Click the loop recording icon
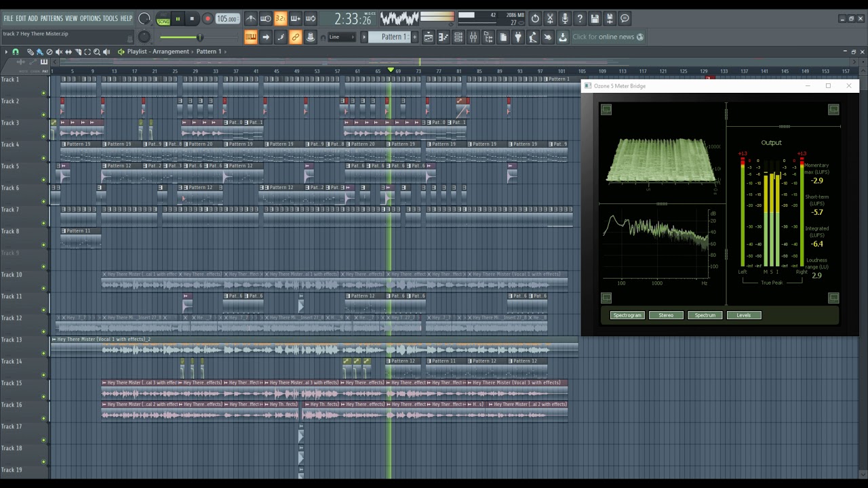 click(311, 18)
